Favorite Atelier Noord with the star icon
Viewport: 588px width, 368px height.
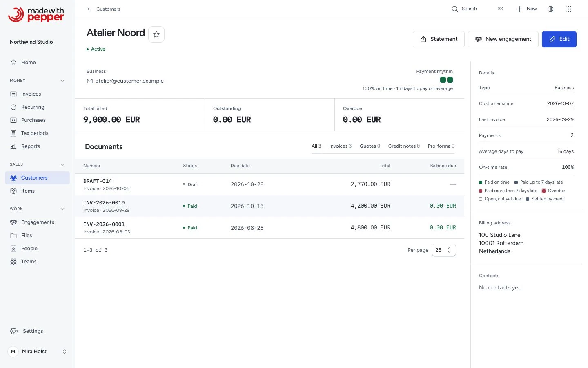156,34
